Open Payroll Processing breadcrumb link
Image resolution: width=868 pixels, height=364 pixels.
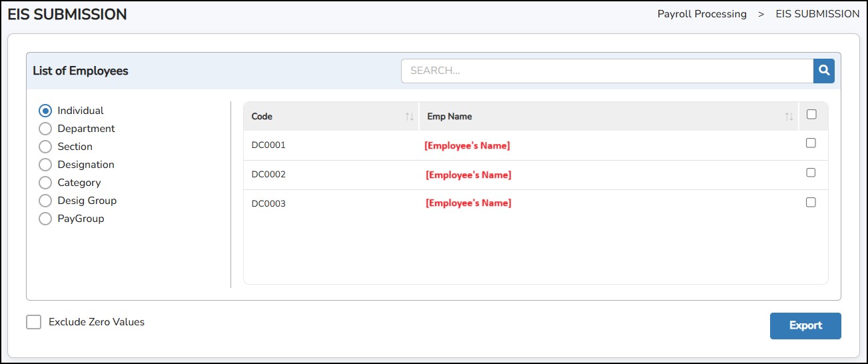[701, 14]
